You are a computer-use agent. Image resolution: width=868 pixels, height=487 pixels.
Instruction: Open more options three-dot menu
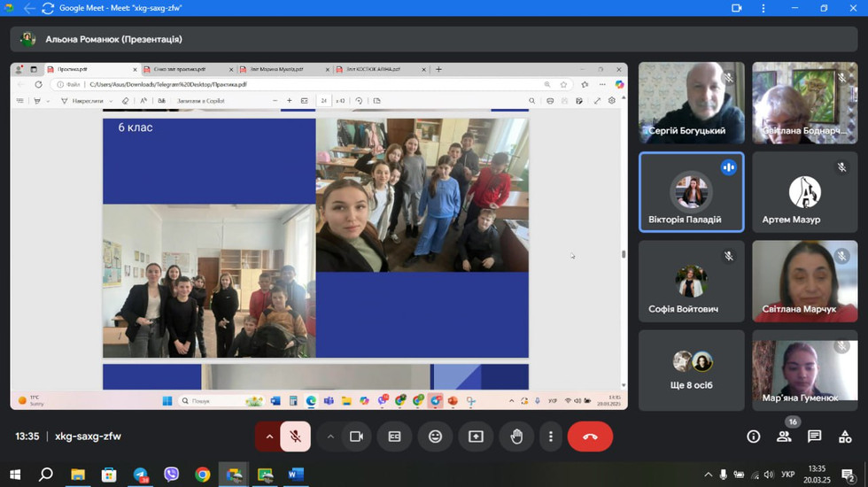click(551, 437)
